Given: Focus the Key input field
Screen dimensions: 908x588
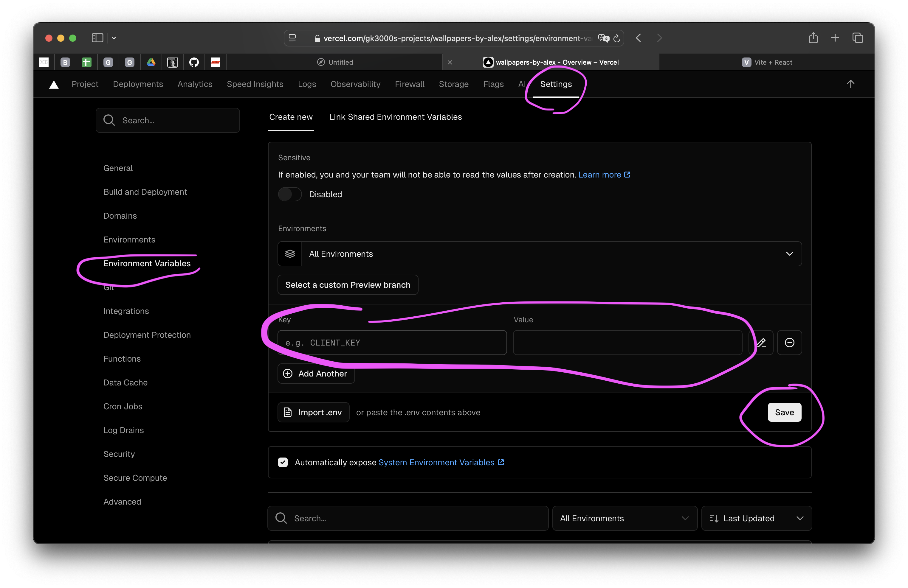Looking at the screenshot, I should click(x=392, y=343).
